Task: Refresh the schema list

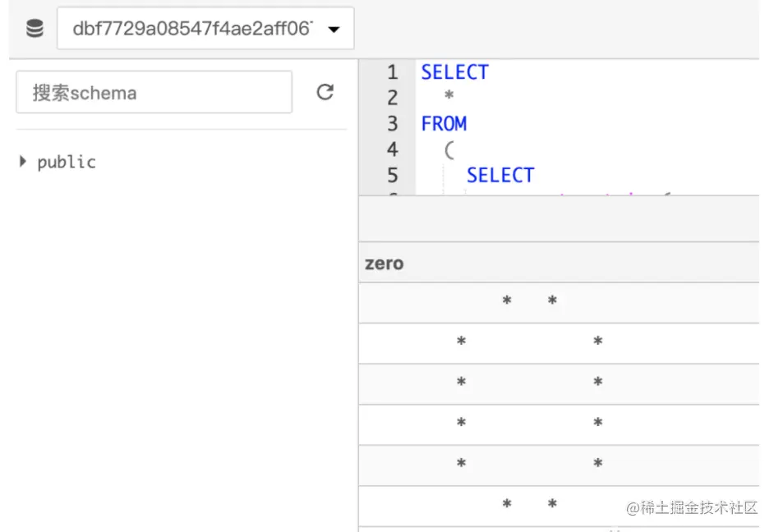Action: coord(325,92)
